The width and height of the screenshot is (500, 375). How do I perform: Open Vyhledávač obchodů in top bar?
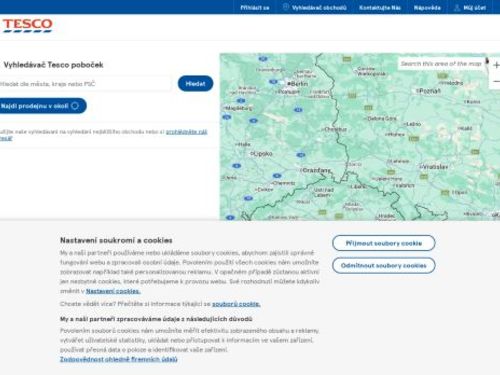point(319,8)
